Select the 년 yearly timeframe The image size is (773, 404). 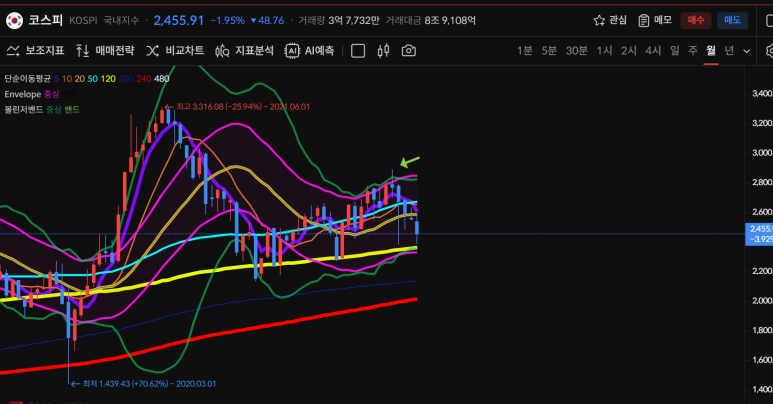[729, 50]
